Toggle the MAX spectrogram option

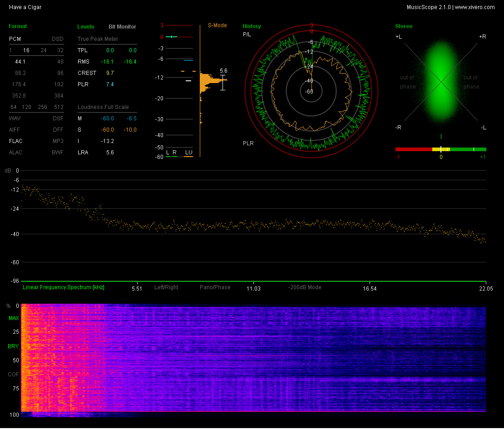[x=13, y=319]
